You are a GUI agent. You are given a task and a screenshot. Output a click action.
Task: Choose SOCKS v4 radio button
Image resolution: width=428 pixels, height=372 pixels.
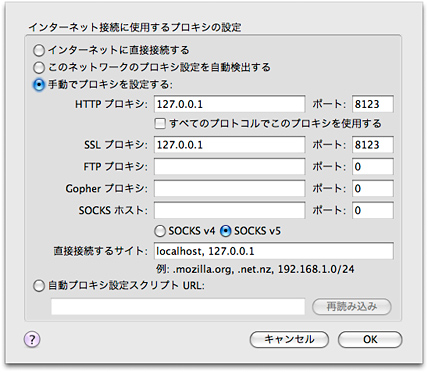coord(160,231)
